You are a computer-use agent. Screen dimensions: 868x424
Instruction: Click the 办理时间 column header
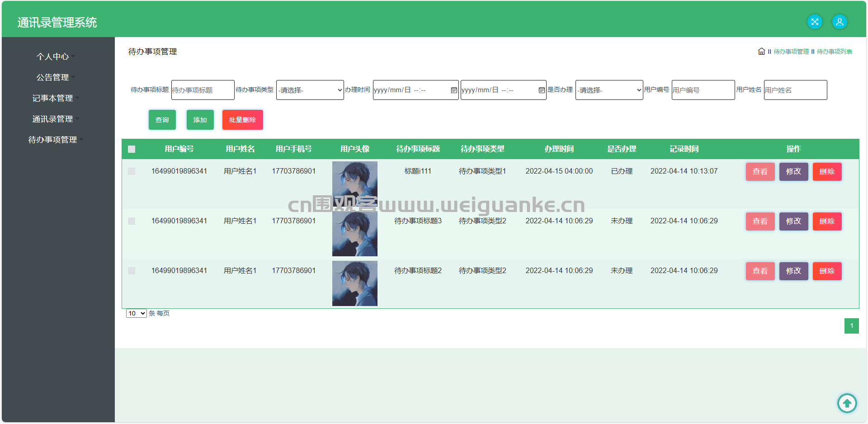(x=559, y=149)
